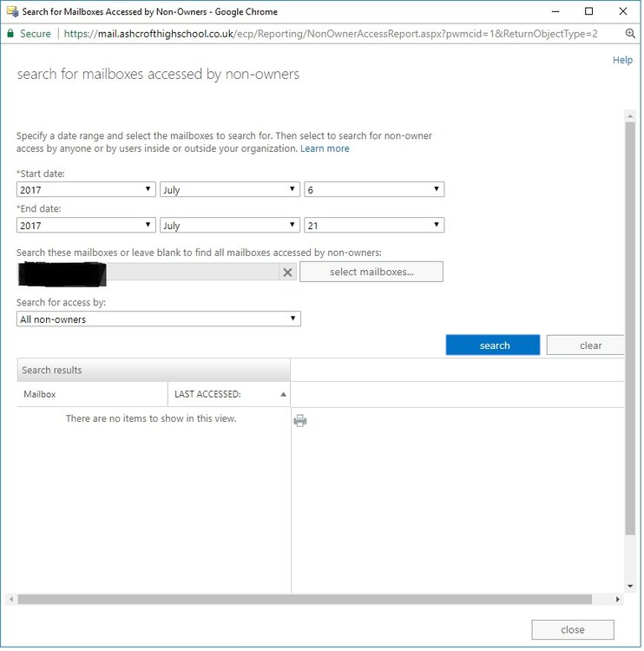644x651 pixels.
Task: Open the Start date day dropdown showing 6
Action: click(375, 190)
